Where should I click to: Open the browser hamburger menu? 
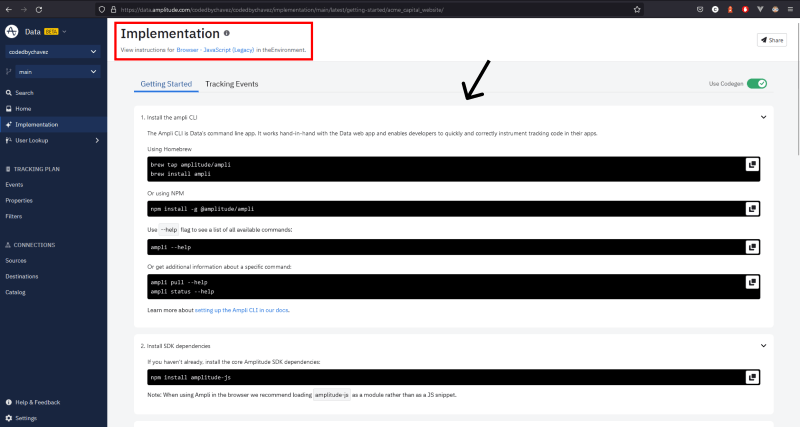790,10
